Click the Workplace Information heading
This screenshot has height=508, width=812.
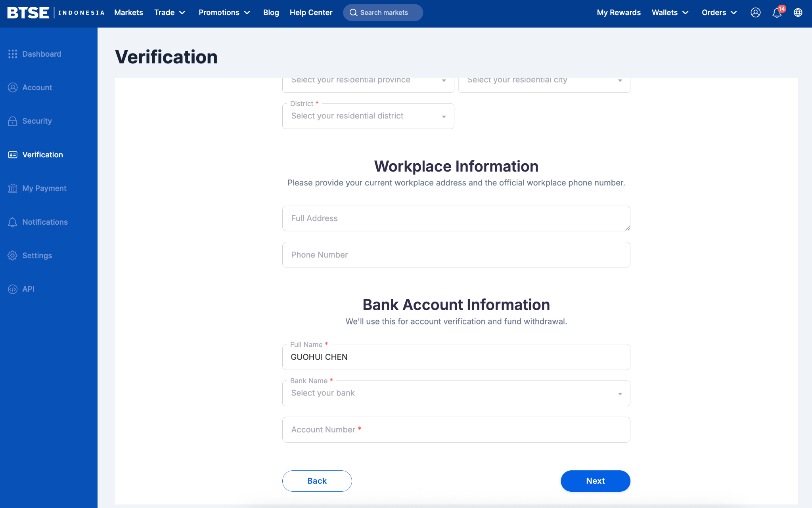pyautogui.click(x=456, y=166)
